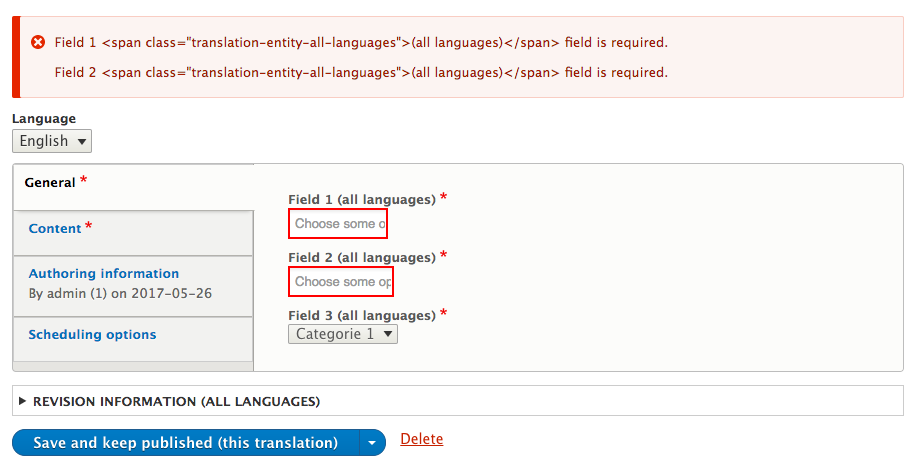This screenshot has height=467, width=918.
Task: Click the Field 2 choose options input
Action: (341, 281)
